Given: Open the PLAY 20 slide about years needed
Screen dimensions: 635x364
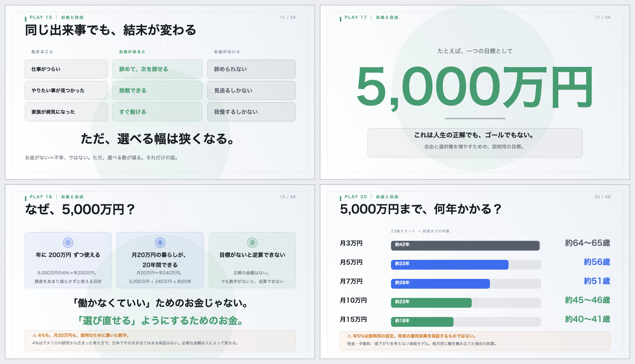Looking at the screenshot, I should pos(475,272).
